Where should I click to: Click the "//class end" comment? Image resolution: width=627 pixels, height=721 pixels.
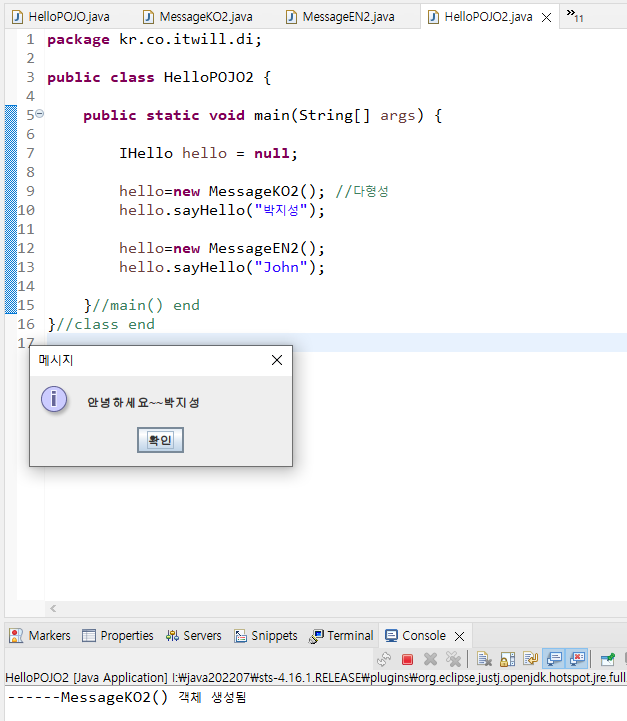tap(105, 324)
